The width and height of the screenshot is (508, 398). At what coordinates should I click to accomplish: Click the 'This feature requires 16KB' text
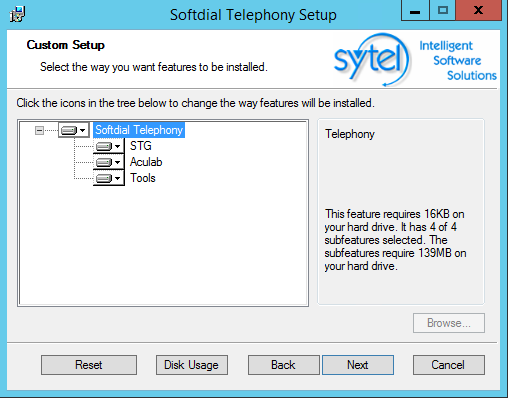click(x=395, y=240)
